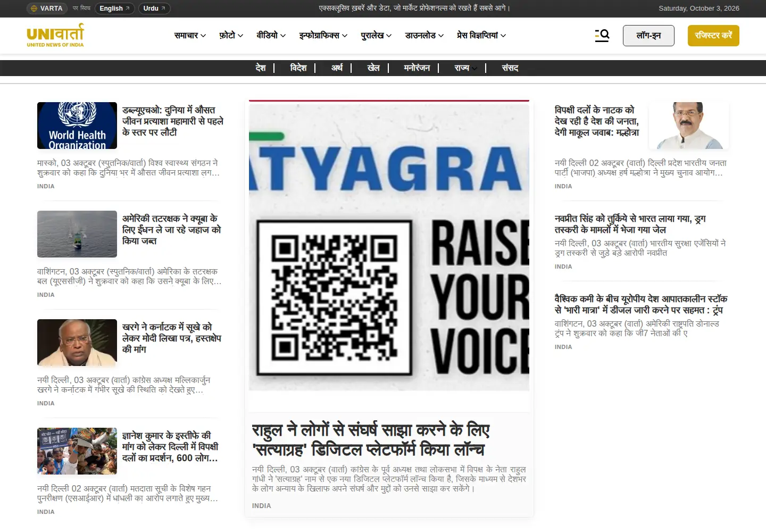
Task: Open the संसद category tab
Action: click(x=510, y=68)
